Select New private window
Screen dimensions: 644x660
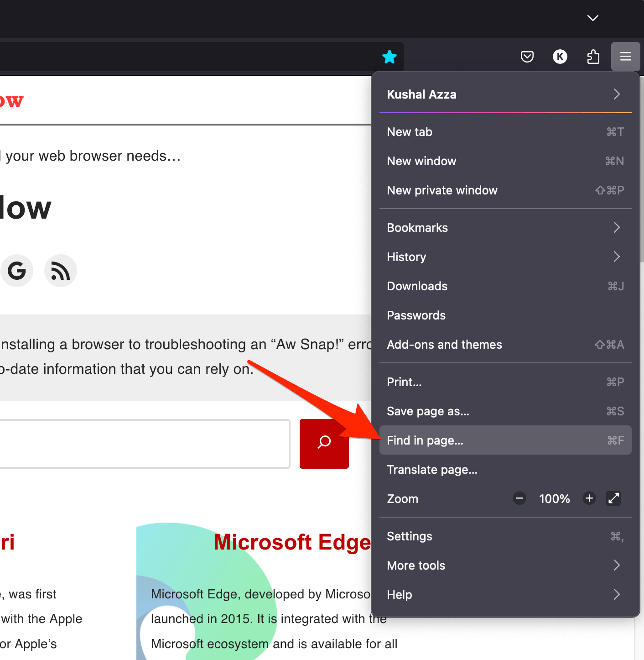pyautogui.click(x=505, y=190)
